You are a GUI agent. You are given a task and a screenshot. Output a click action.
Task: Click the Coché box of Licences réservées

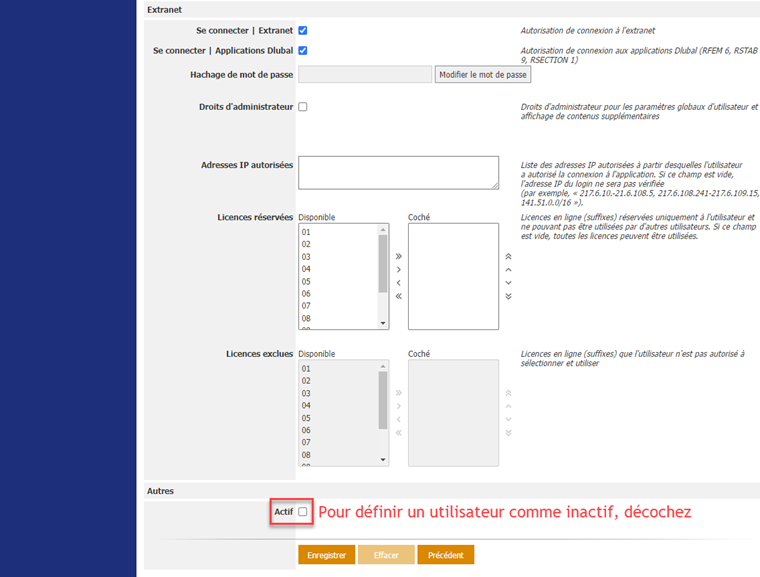point(453,276)
